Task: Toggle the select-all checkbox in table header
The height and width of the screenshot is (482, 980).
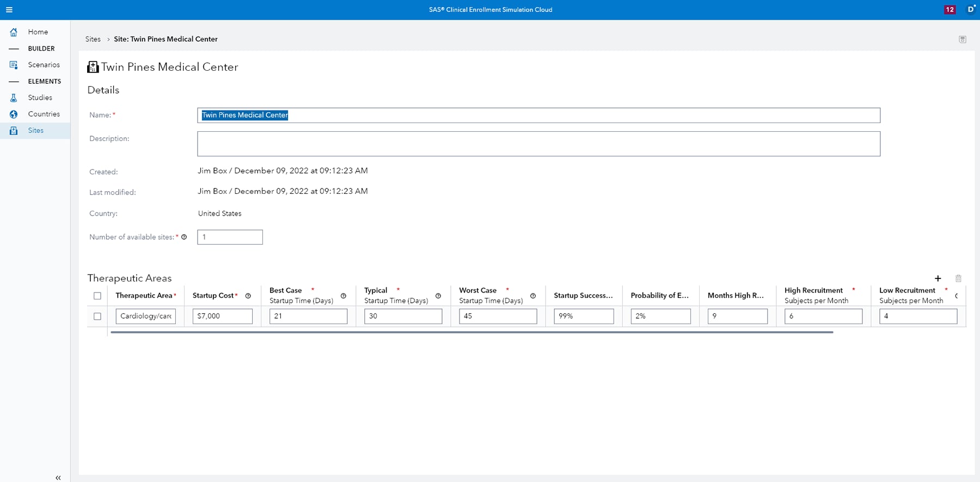Action: 97,296
